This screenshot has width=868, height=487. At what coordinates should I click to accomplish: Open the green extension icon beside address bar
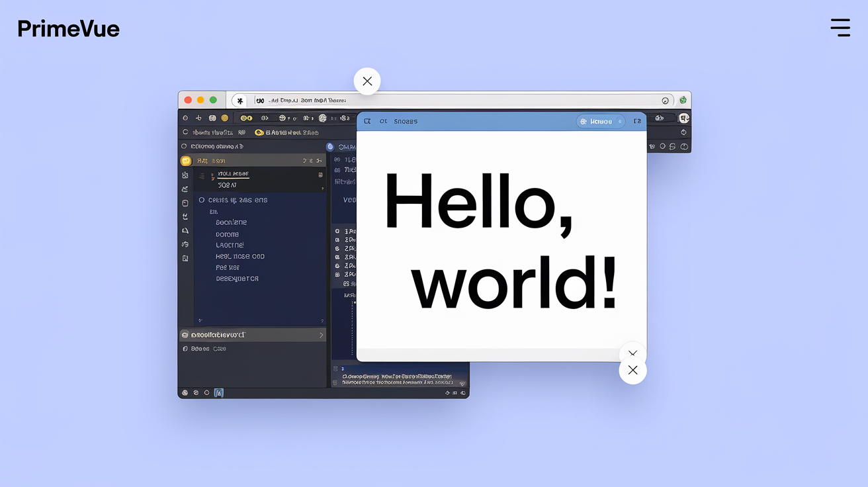tap(683, 100)
